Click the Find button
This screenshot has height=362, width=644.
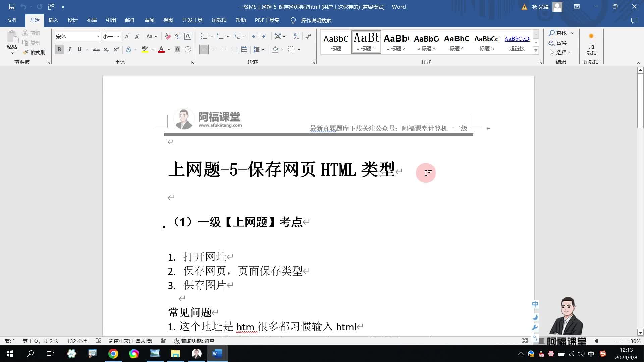558,33
